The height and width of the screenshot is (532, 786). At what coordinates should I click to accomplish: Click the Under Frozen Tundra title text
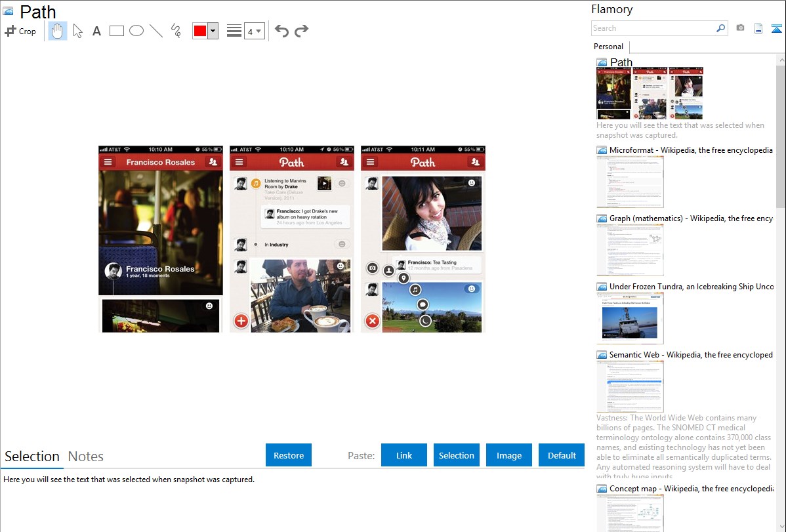pos(692,286)
